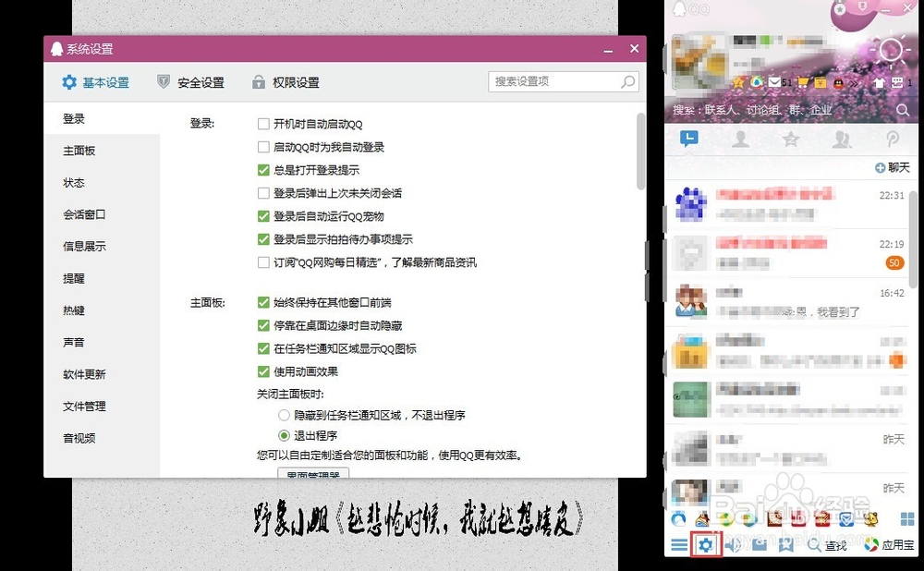Open 安全设置 tab
This screenshot has height=571, width=924.
(190, 82)
